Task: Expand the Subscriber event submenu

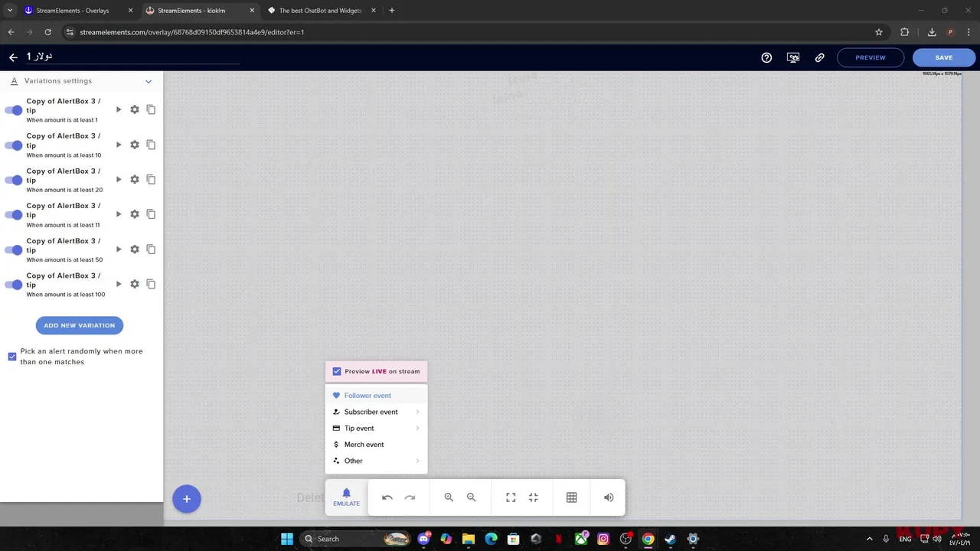Action: tap(376, 412)
